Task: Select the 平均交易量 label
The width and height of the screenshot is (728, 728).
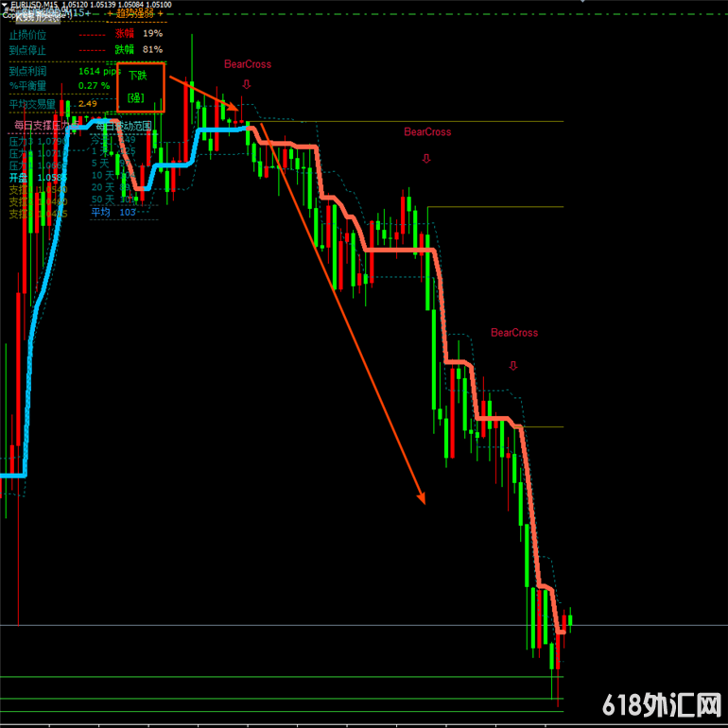Action: pyautogui.click(x=32, y=104)
